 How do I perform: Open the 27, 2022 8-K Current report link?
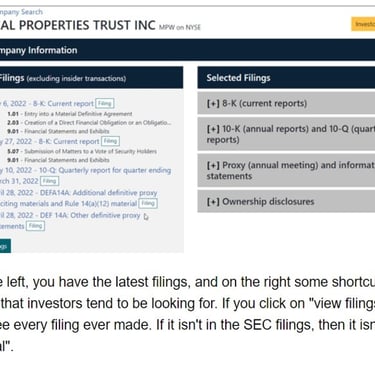(49, 141)
